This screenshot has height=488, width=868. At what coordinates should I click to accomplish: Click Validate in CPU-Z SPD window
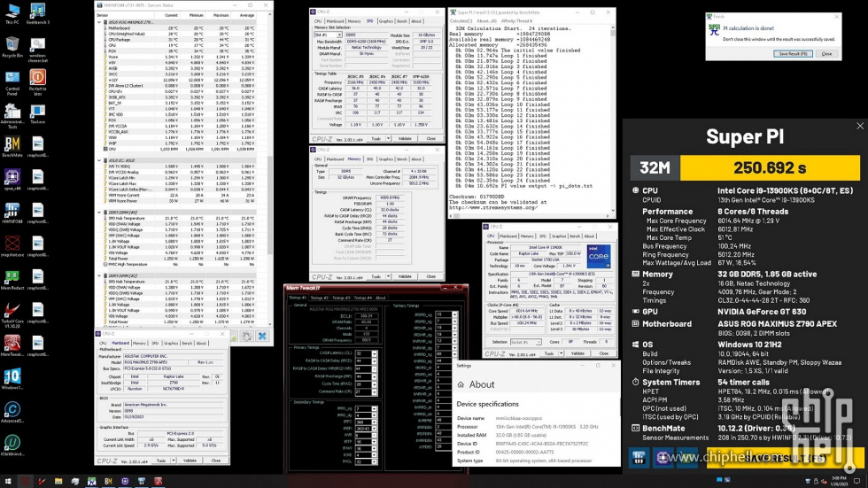pos(406,138)
